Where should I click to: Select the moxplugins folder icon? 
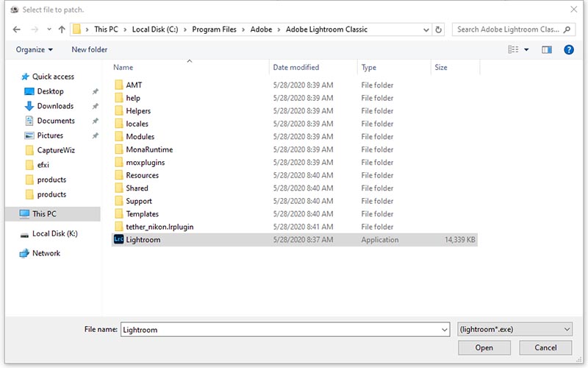coord(118,162)
